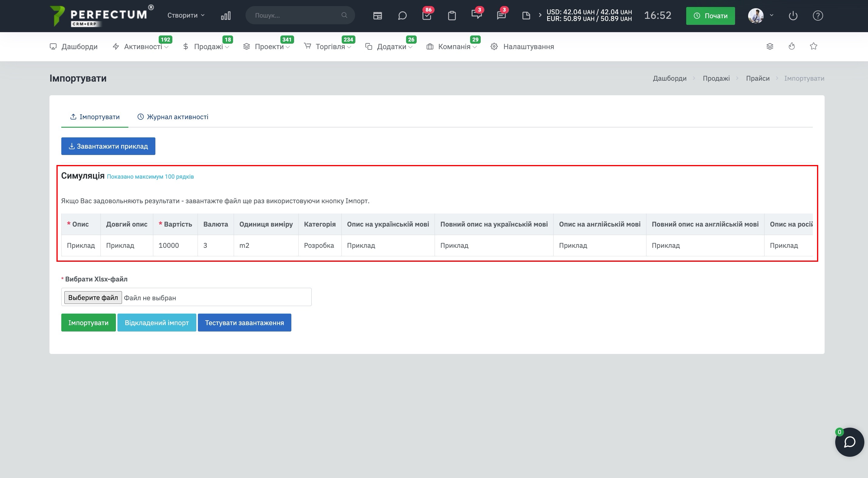Screen dimensions: 868x478
Task: Expand the Торгівля menu
Action: [x=327, y=46]
